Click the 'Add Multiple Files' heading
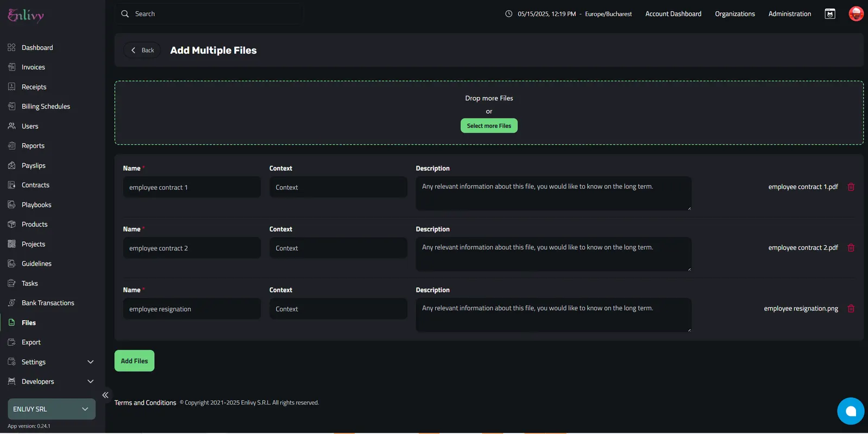 tap(213, 50)
